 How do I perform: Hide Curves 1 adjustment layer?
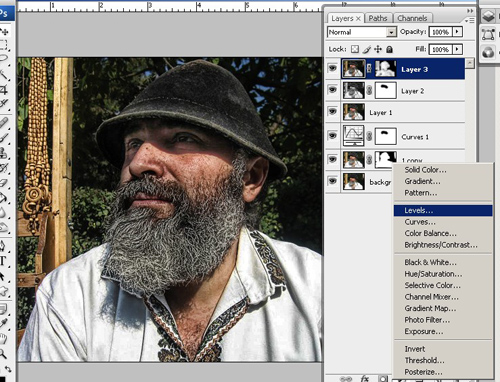point(332,135)
